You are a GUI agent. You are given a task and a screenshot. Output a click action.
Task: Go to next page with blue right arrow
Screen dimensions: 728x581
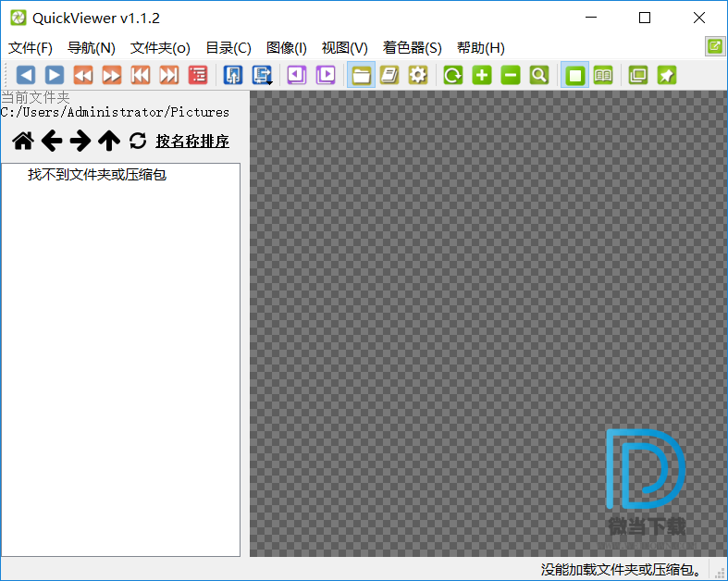coord(55,75)
